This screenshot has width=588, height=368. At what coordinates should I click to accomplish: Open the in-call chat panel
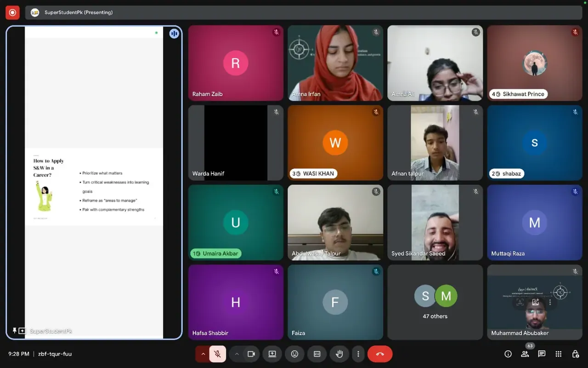tap(542, 354)
